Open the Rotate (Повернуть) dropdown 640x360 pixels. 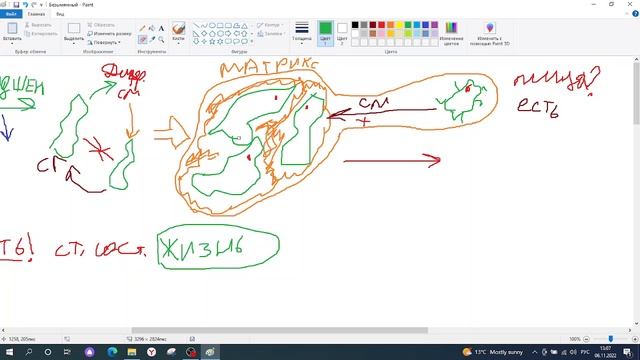[x=104, y=42]
